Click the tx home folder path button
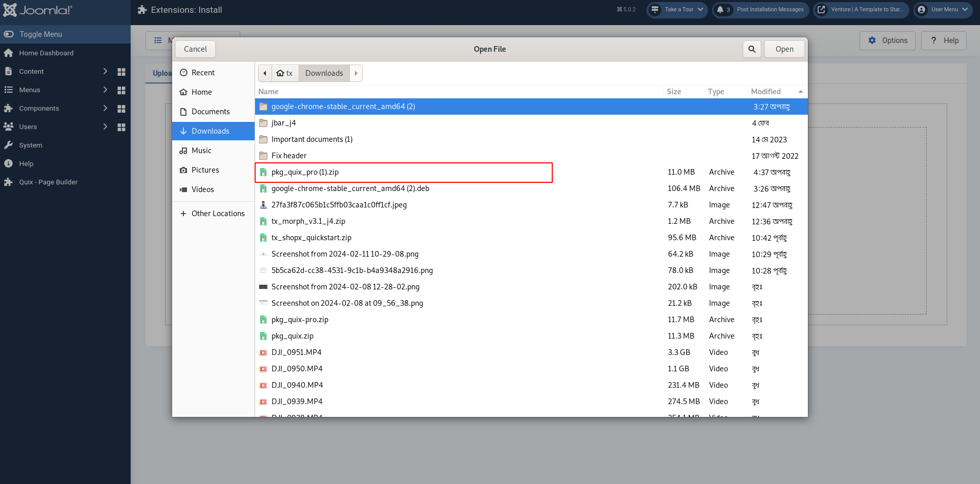The width and height of the screenshot is (980, 484). (285, 73)
